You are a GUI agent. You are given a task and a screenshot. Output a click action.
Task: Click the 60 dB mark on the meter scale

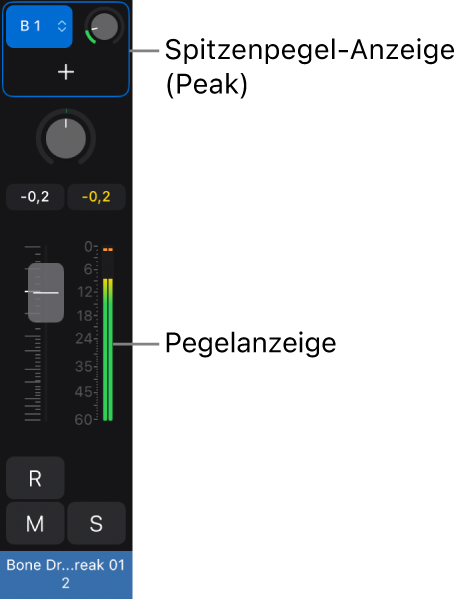(x=83, y=419)
